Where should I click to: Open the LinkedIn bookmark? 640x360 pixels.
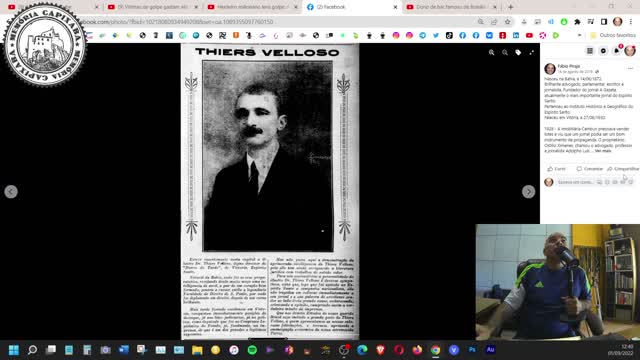[516, 36]
